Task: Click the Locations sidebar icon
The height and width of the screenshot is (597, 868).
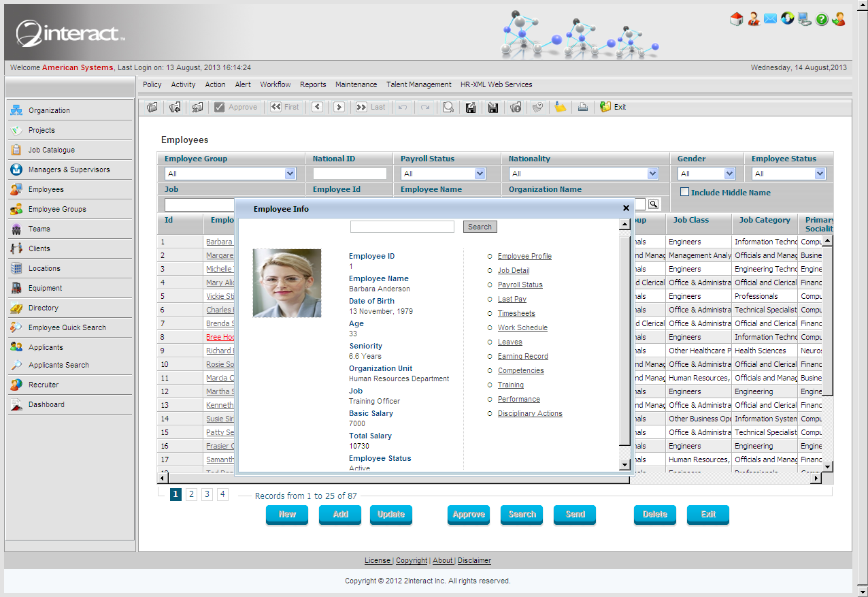Action: 16,268
